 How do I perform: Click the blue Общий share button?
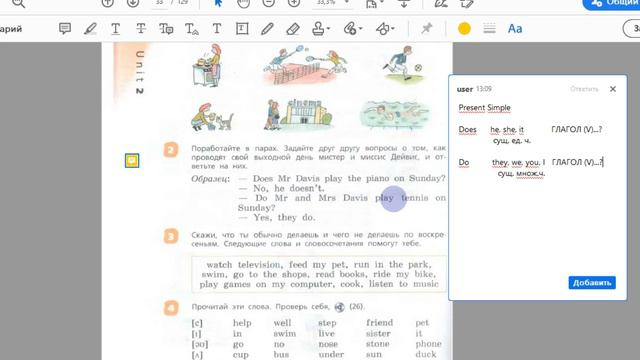(612, 3)
